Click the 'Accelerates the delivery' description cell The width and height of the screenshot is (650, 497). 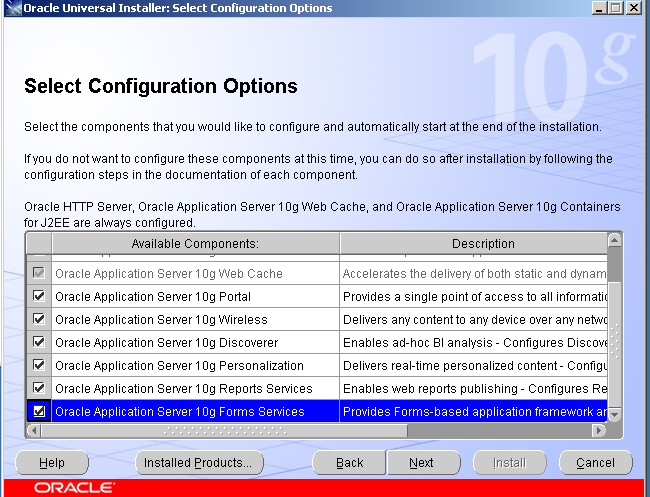474,273
